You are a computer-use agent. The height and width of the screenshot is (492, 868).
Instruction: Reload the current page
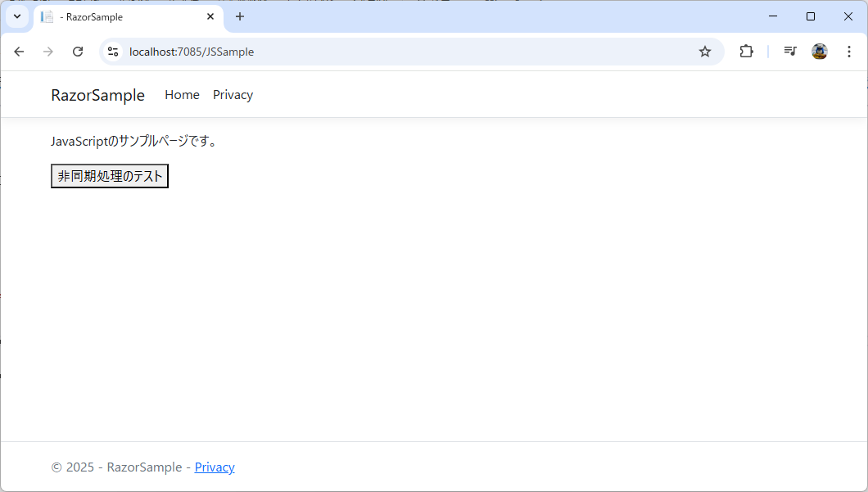click(x=78, y=52)
